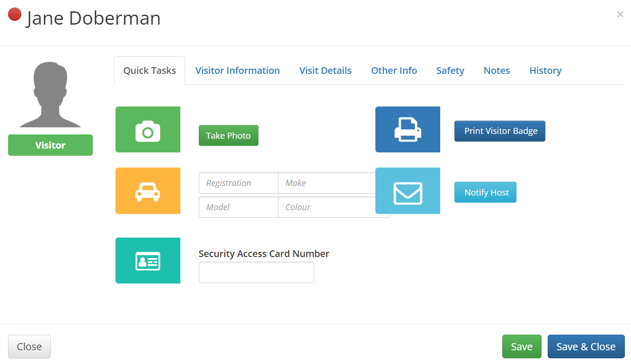
Task: Click the light blue envelope icon tile
Action: pos(408,191)
